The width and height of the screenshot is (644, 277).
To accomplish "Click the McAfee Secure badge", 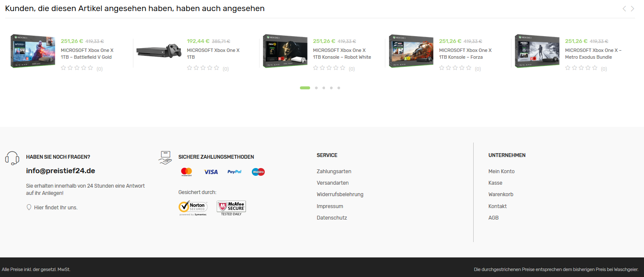I will (231, 208).
